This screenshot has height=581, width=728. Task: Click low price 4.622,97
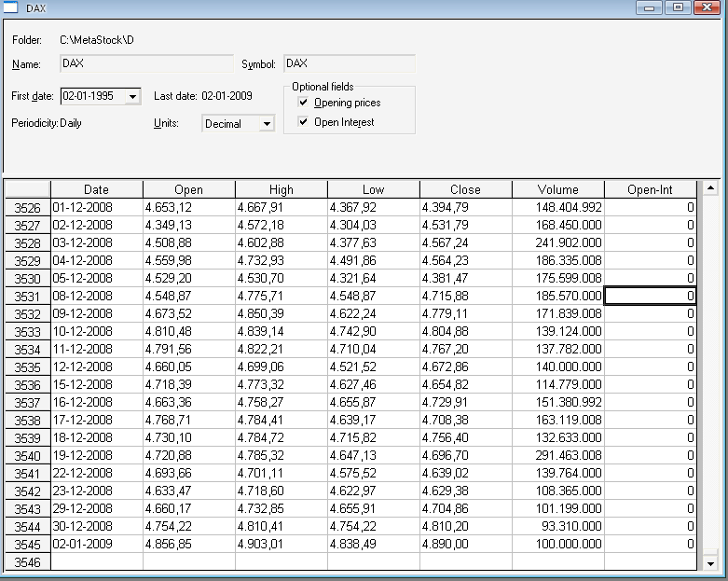tap(374, 491)
